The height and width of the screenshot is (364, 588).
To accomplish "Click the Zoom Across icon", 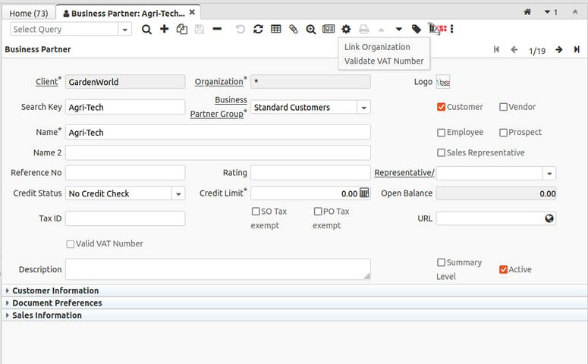I will click(x=311, y=29).
